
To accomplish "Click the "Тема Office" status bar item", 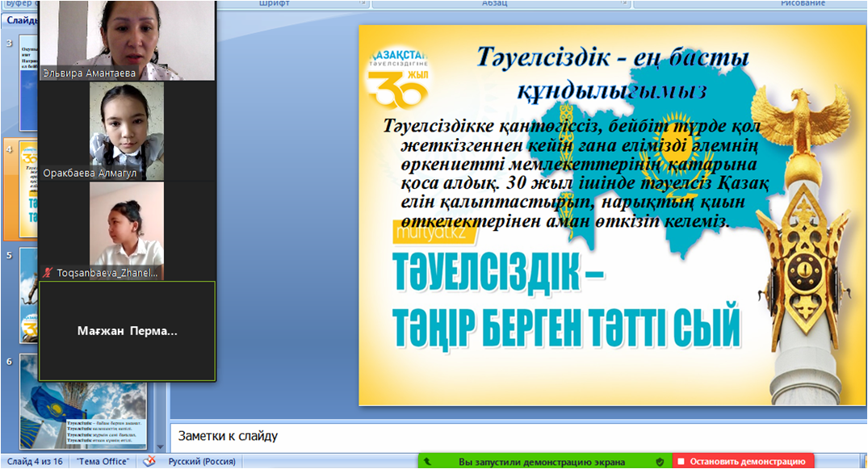I will click(x=103, y=462).
